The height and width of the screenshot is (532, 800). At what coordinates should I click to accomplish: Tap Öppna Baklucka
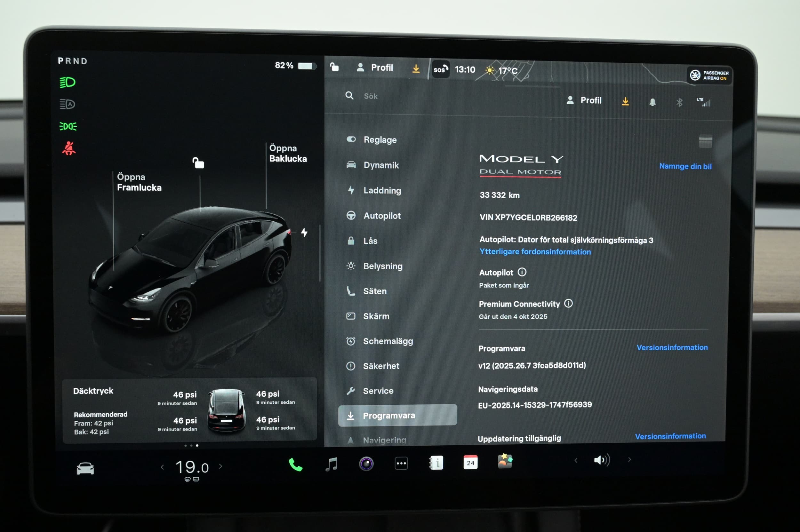(288, 153)
